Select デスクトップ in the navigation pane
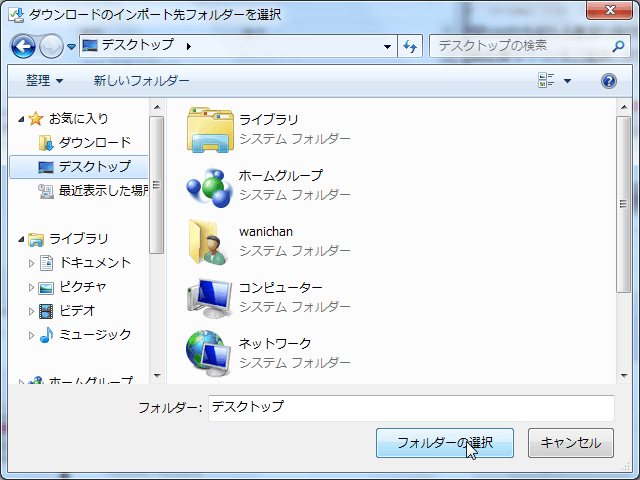 [94, 167]
